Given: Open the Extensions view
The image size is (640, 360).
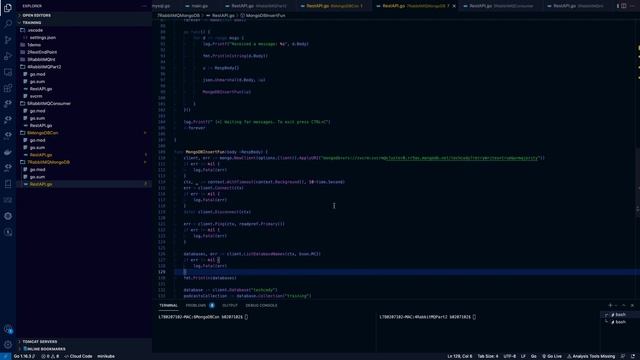Looking at the screenshot, I should [x=8, y=88].
